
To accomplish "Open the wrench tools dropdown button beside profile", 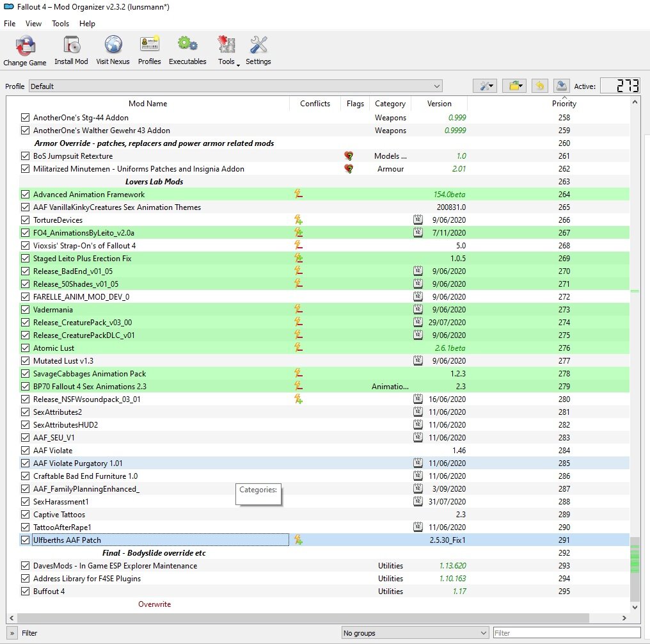I will (485, 86).
